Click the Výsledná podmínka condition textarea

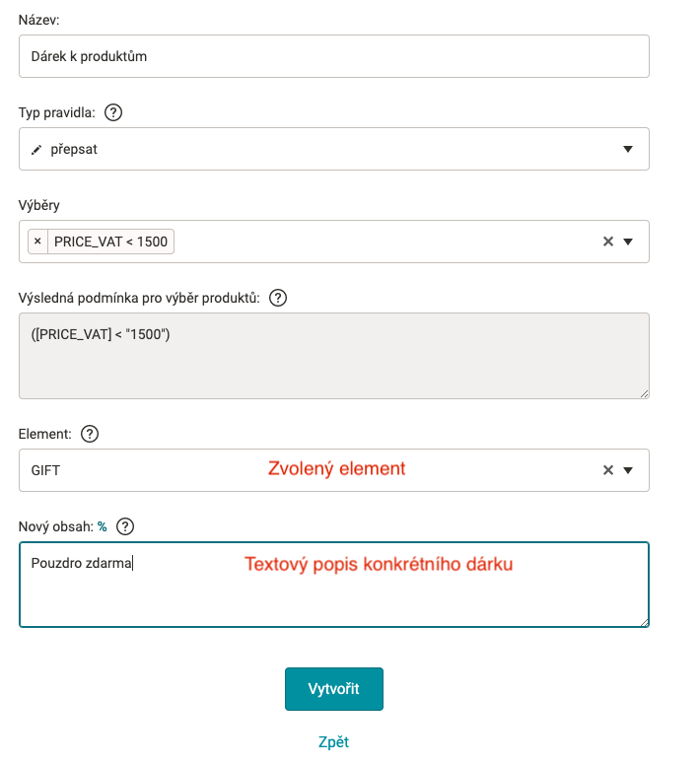(334, 356)
